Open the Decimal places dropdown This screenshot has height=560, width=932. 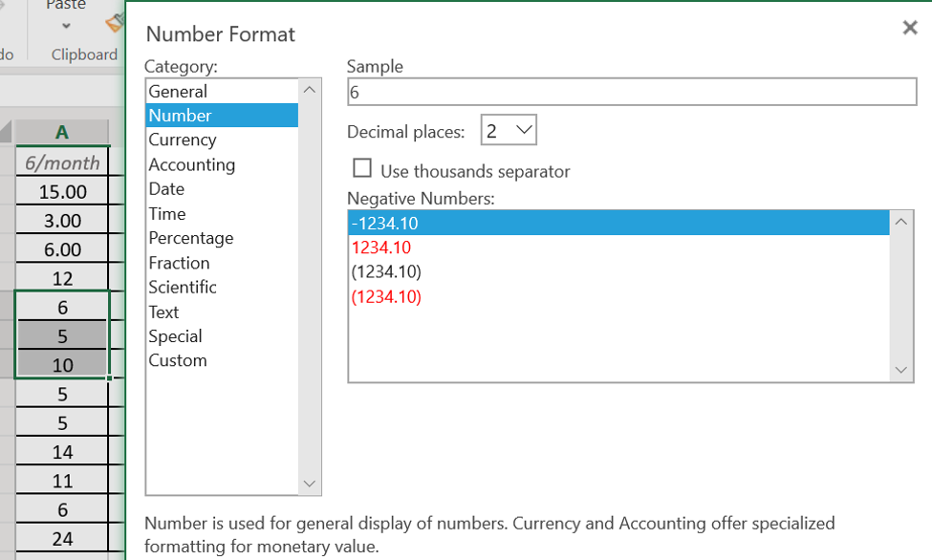click(x=509, y=130)
